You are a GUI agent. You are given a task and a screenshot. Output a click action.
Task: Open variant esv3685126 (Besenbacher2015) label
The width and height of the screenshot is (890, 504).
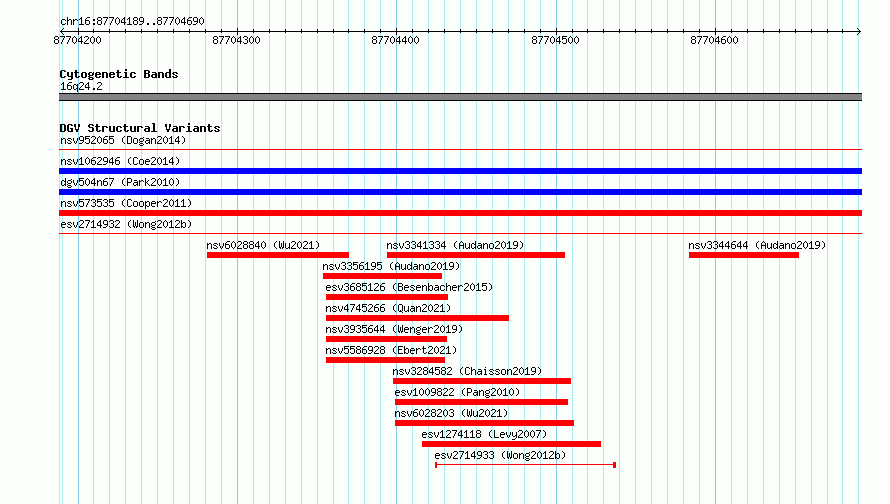point(409,287)
